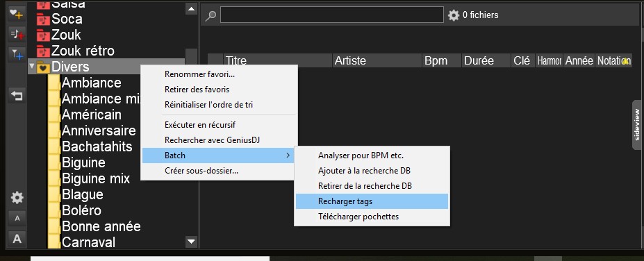Choose Retirer des favoris
Viewport: 644px width, 261px height.
[218, 90]
